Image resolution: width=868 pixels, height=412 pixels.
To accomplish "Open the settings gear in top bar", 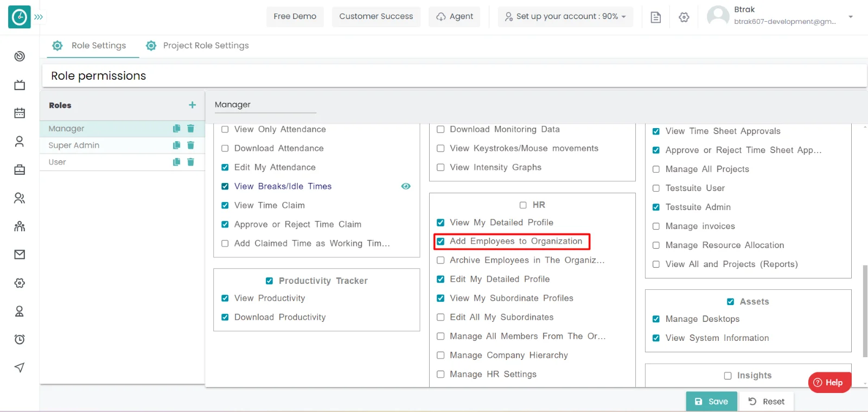I will pyautogui.click(x=684, y=17).
